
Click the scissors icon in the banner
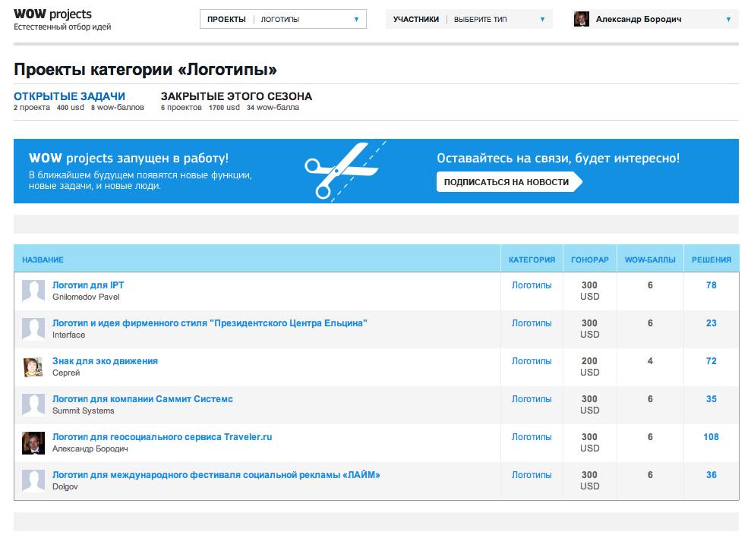click(x=344, y=171)
